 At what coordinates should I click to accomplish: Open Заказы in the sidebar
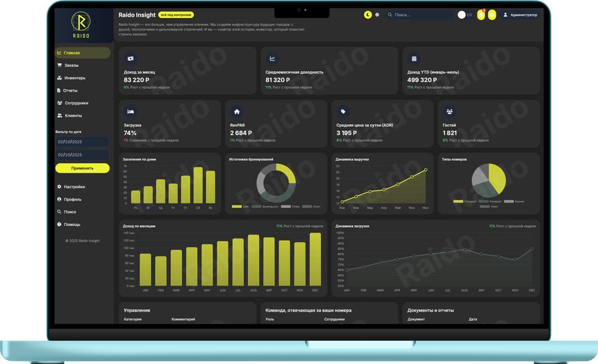[71, 65]
